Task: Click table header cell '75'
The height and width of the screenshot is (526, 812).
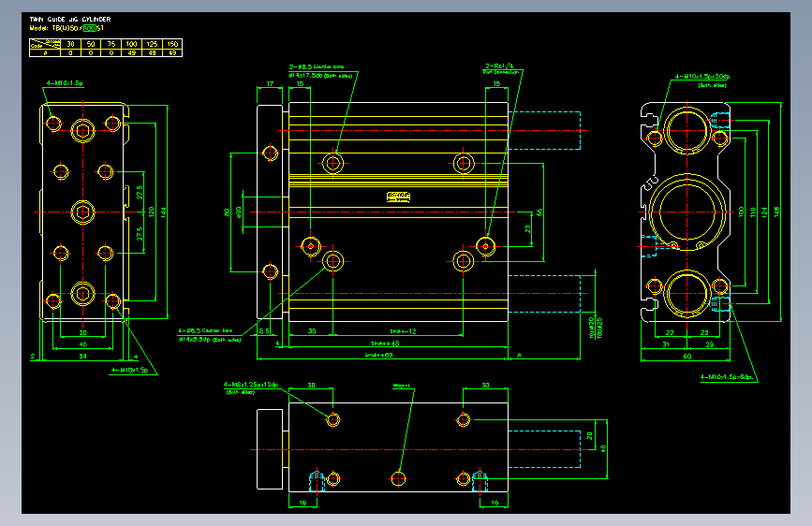Action: click(111, 44)
